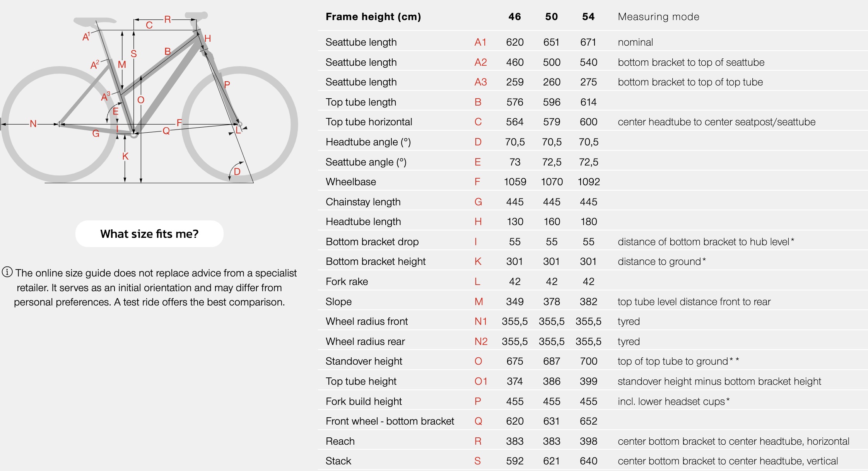Click the red N wheel radius label on the diagram
The width and height of the screenshot is (868, 471).
tap(33, 124)
